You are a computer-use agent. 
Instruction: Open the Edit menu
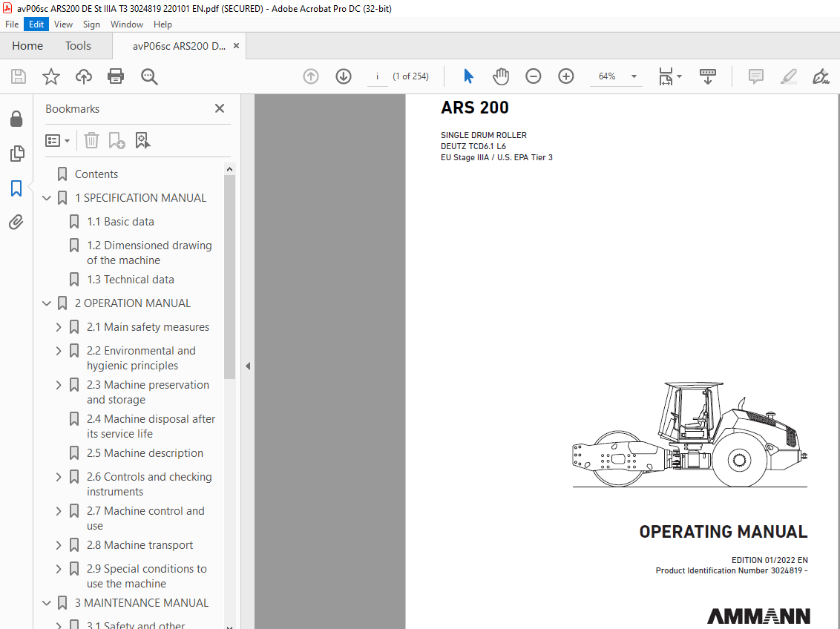[36, 24]
